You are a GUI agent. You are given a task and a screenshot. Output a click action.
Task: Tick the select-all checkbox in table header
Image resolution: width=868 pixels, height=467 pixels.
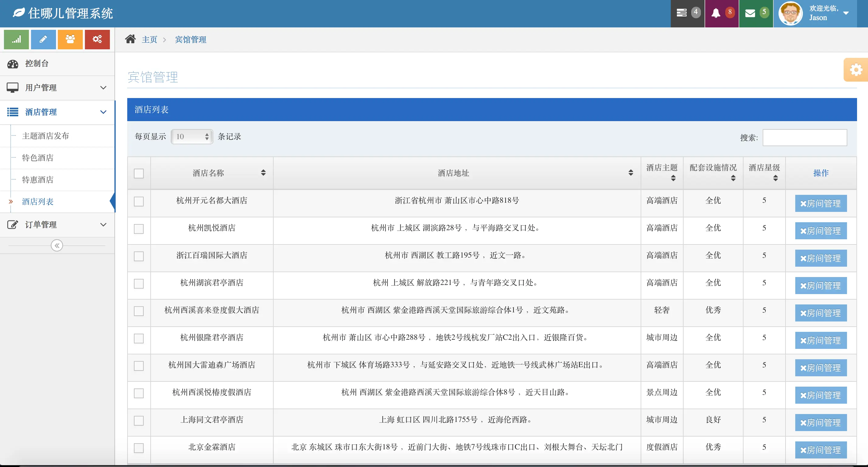pyautogui.click(x=139, y=173)
